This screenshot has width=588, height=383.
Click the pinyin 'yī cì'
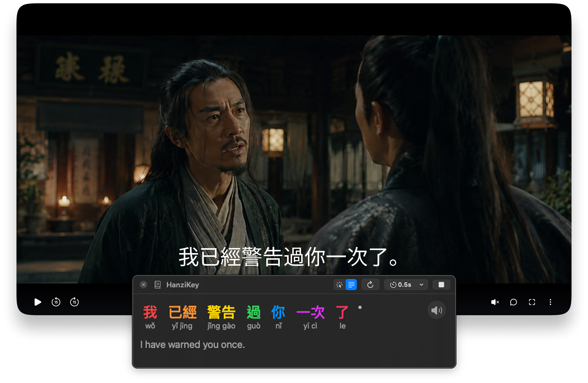310,326
